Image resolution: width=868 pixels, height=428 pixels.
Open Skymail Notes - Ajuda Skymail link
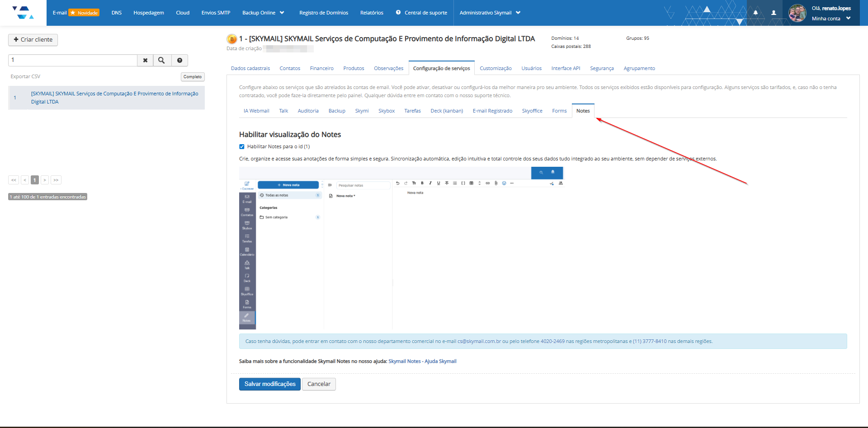pos(422,361)
